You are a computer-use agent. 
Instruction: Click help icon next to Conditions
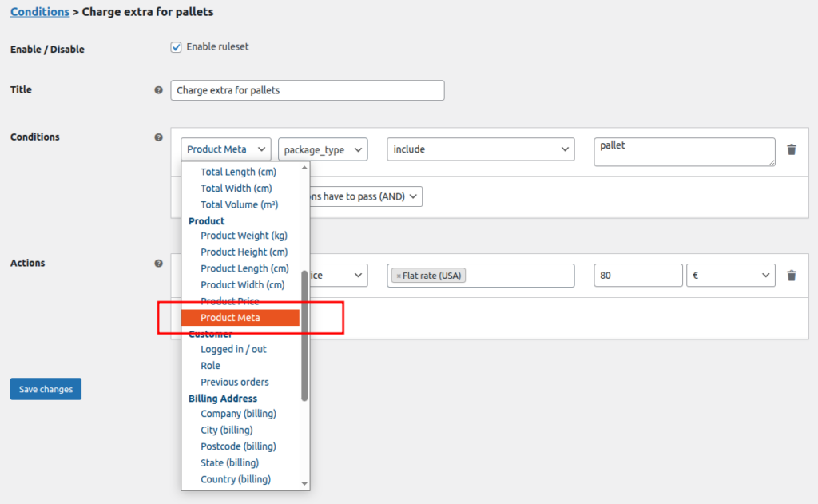tap(158, 137)
